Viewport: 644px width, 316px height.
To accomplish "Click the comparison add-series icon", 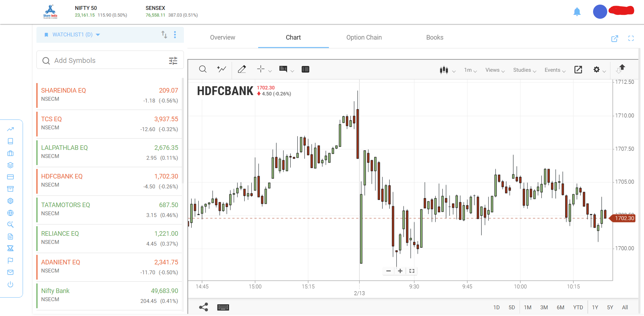I will pyautogui.click(x=221, y=69).
